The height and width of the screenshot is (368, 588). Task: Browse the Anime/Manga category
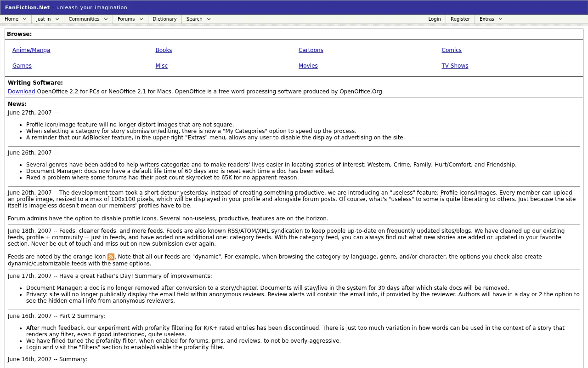click(31, 50)
